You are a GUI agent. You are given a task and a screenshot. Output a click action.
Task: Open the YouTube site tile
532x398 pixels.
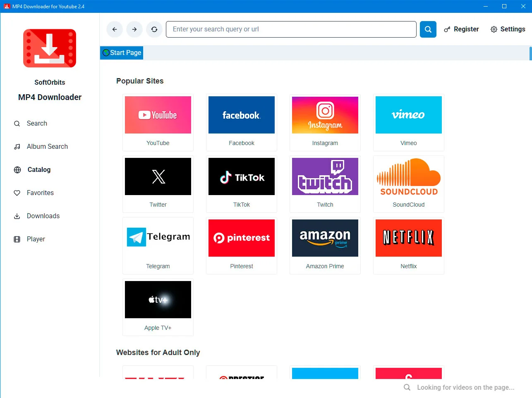[158, 115]
